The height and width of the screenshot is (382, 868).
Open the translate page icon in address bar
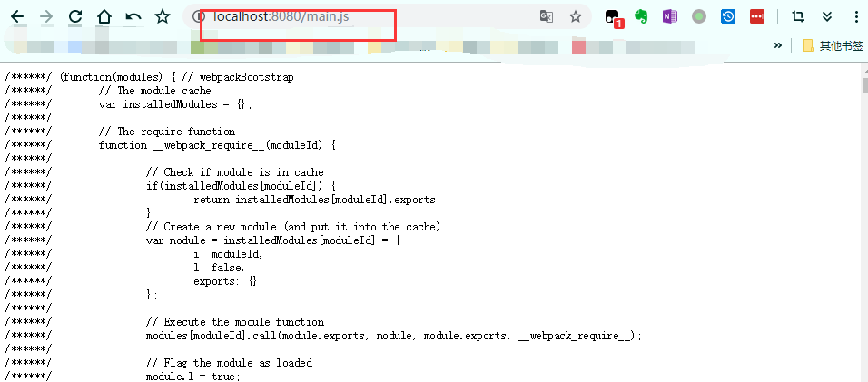546,16
